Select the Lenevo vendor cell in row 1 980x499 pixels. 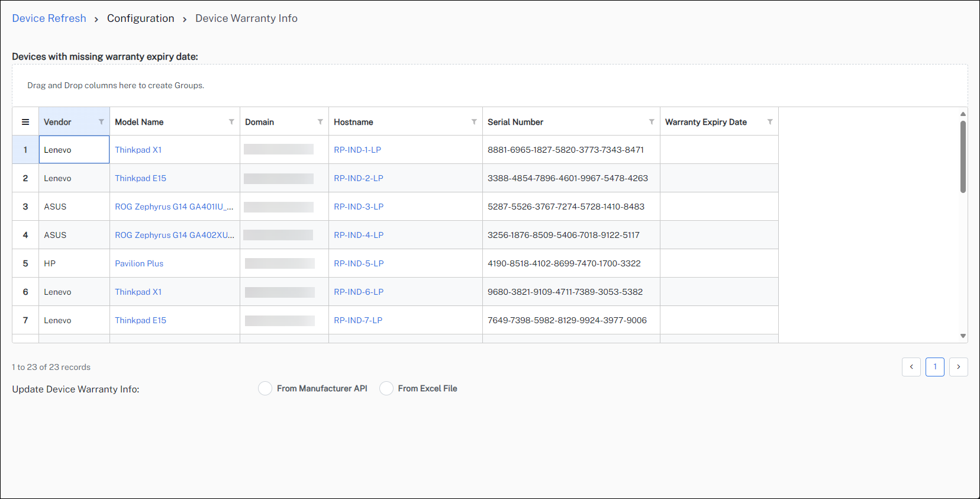coord(74,150)
